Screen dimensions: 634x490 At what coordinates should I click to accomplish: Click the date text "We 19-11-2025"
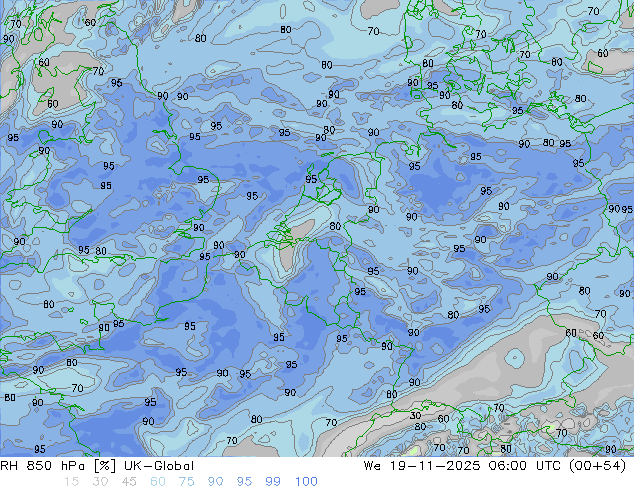click(x=422, y=466)
